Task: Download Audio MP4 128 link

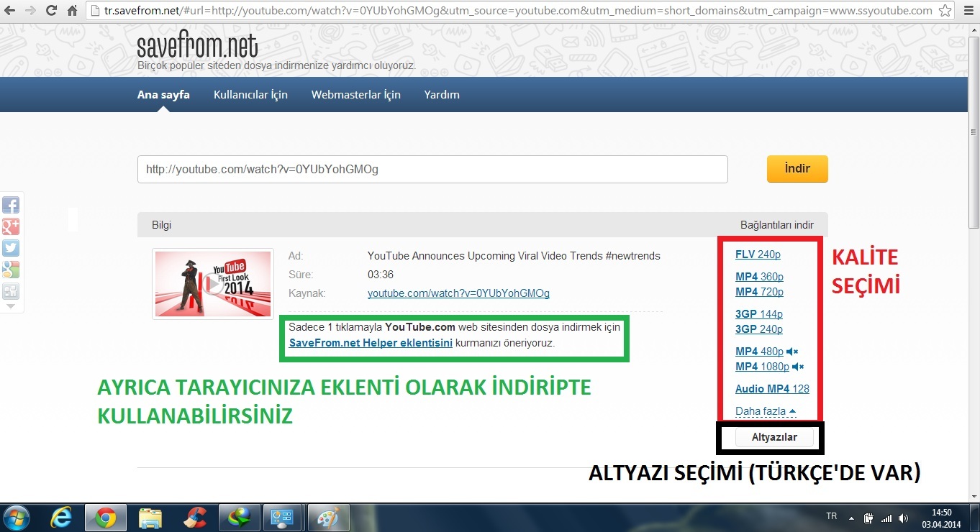Action: pyautogui.click(x=772, y=389)
